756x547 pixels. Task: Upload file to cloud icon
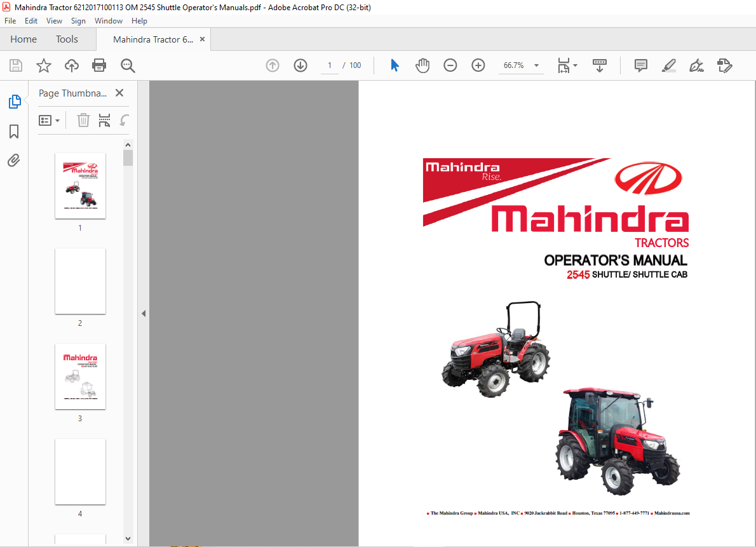[71, 65]
